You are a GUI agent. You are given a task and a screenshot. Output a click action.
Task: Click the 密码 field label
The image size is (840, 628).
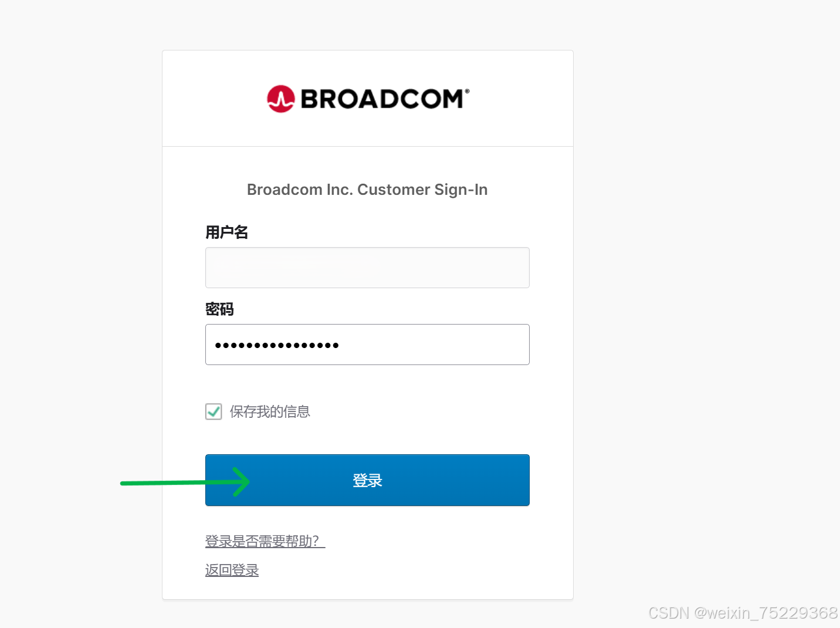click(219, 309)
